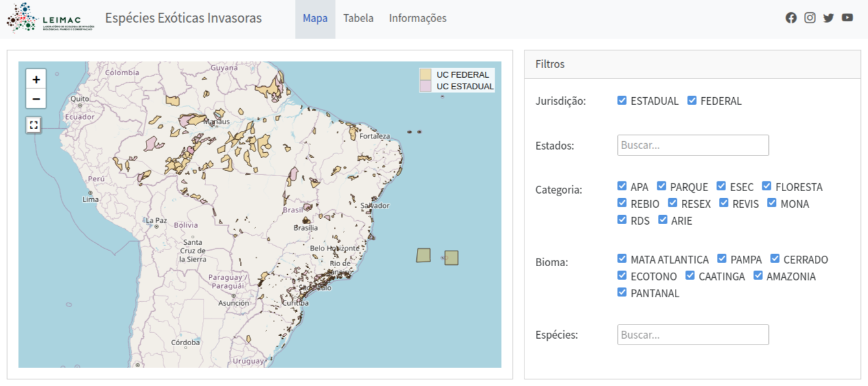868x386 pixels.
Task: Zoom in on the map
Action: tap(36, 80)
